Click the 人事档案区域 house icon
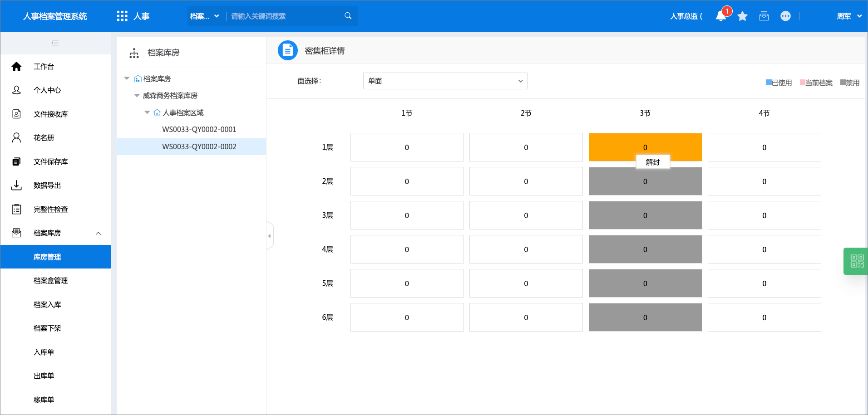 pyautogui.click(x=157, y=112)
